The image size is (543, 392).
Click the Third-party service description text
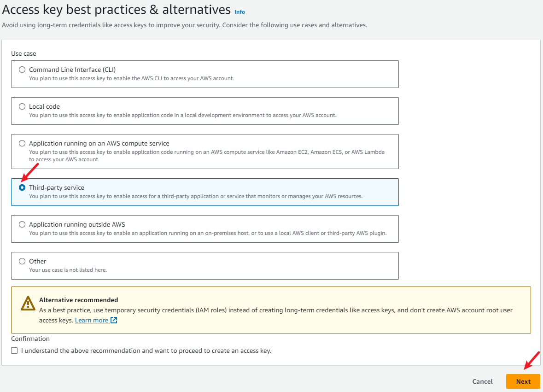coord(196,196)
